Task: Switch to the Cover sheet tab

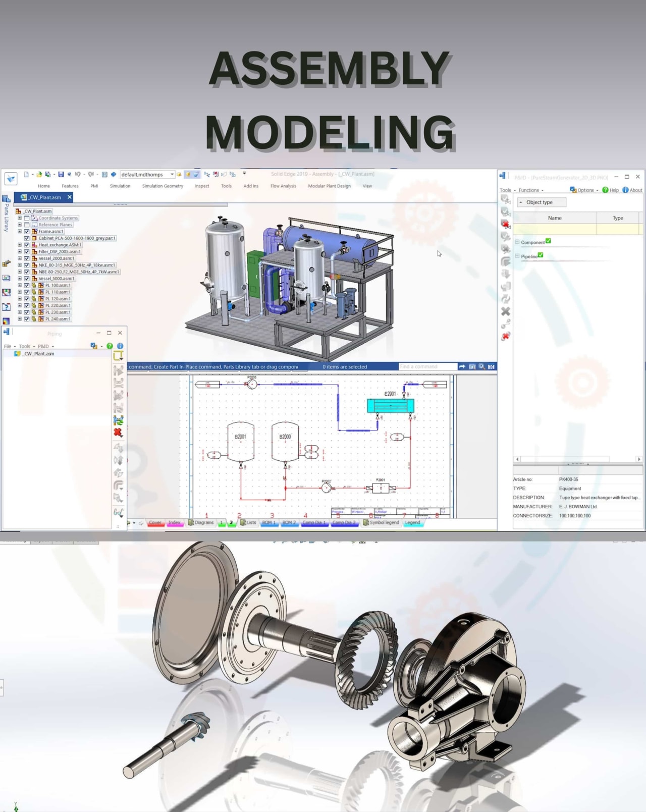Action: pos(155,523)
